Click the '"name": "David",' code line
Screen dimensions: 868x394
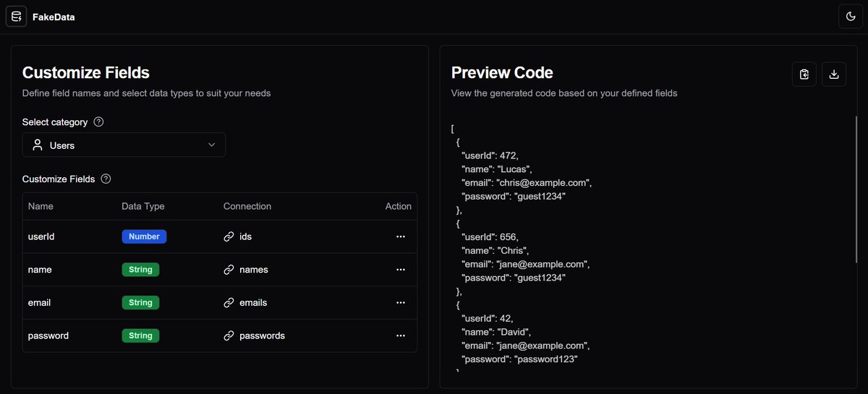coord(497,332)
